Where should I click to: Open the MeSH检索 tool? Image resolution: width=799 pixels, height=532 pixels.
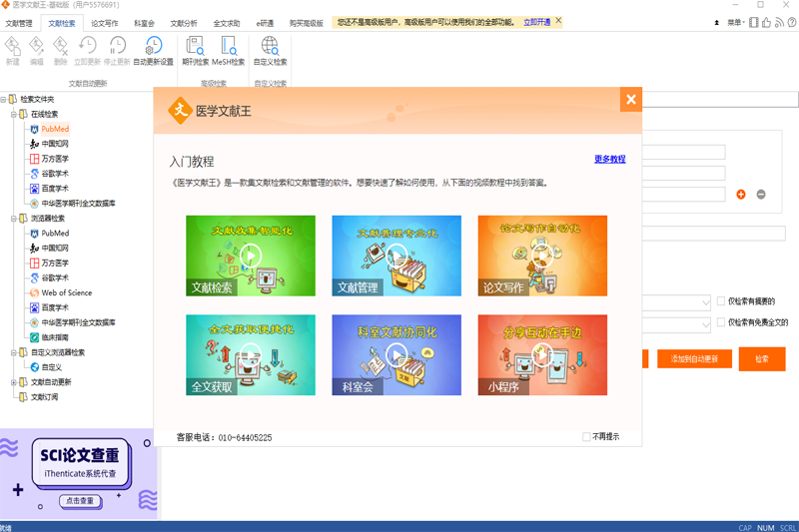click(x=228, y=49)
